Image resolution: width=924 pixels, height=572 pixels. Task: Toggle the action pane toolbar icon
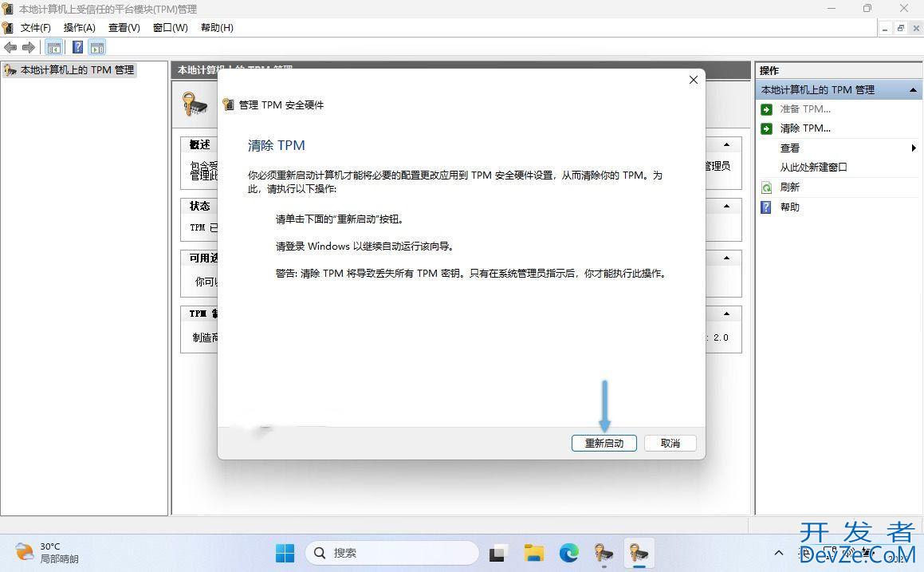point(97,47)
